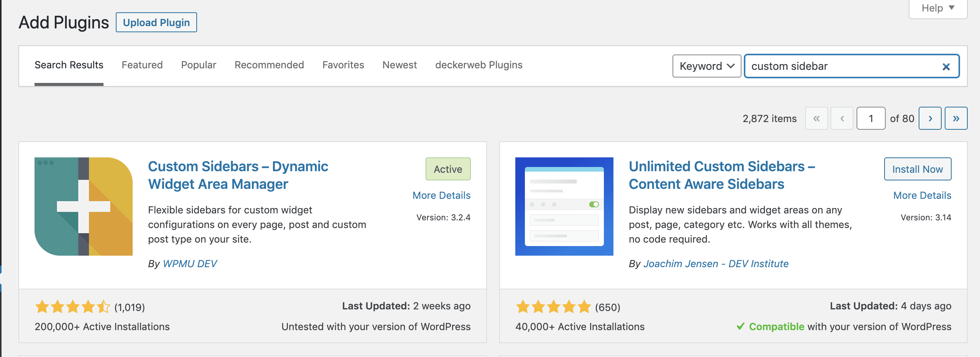Image resolution: width=980 pixels, height=357 pixels.
Task: Expand the Help dropdown
Action: pos(938,8)
